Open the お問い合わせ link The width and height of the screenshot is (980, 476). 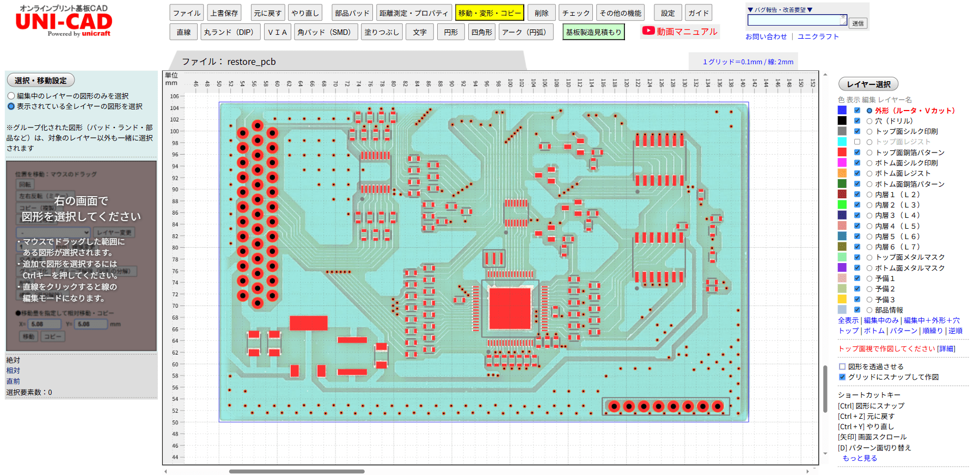(766, 36)
